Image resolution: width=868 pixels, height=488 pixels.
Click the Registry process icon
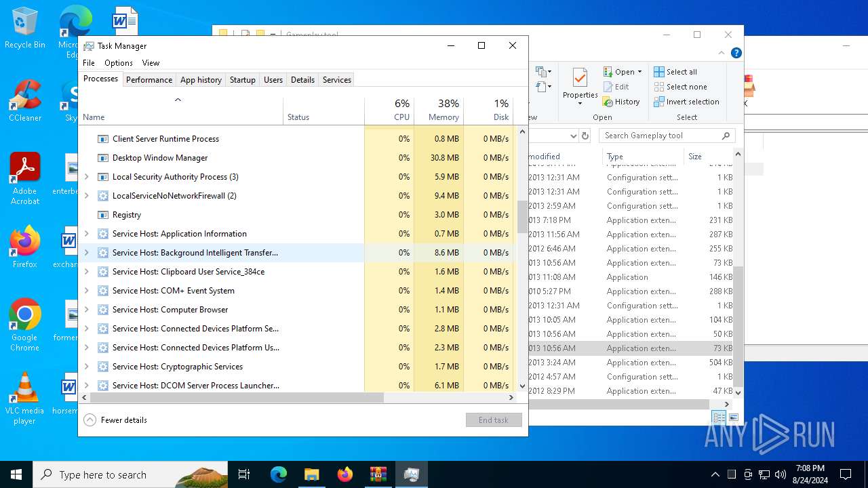point(103,215)
